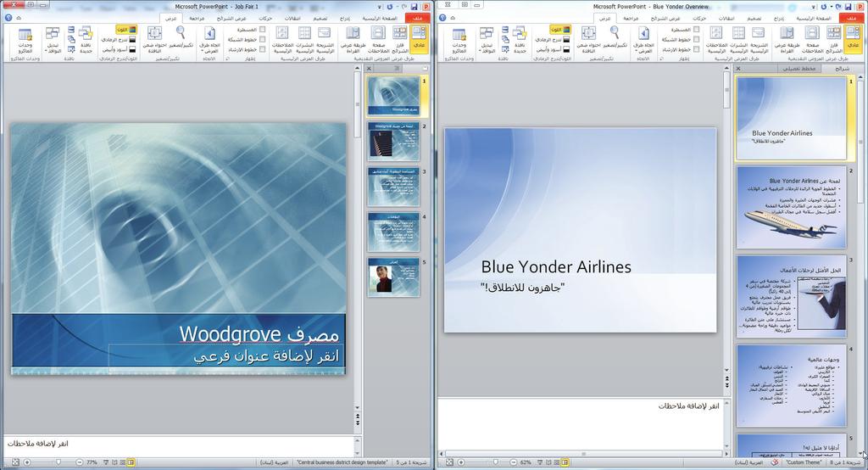Open Notes Page view in Job Fair 1 window
The height and width of the screenshot is (470, 868).
pos(379,39)
